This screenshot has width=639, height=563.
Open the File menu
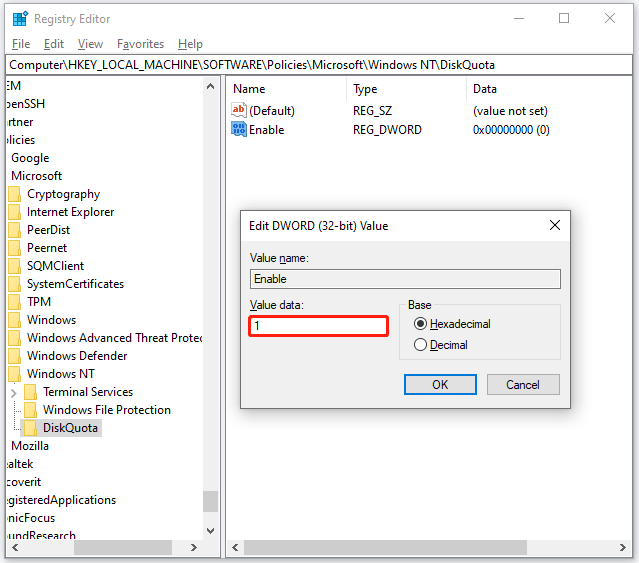pyautogui.click(x=21, y=44)
